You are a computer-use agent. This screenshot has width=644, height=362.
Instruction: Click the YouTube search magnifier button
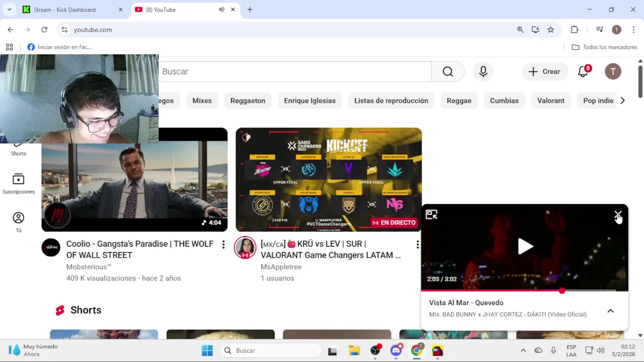coord(448,71)
